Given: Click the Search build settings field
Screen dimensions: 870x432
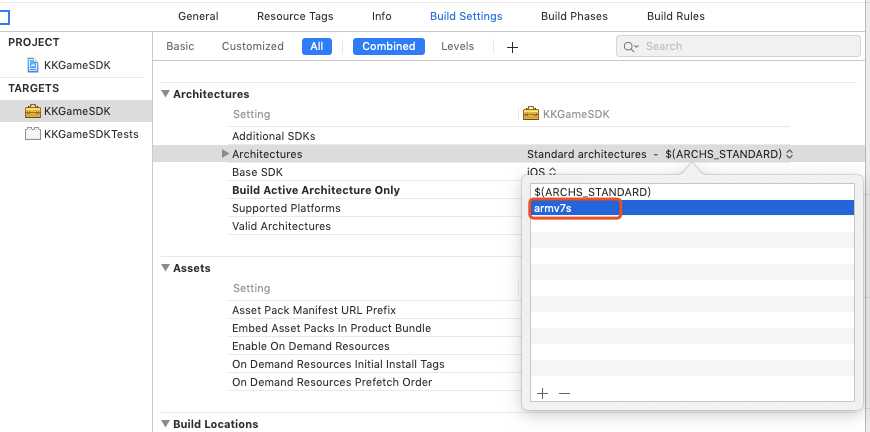Looking at the screenshot, I should (739, 47).
